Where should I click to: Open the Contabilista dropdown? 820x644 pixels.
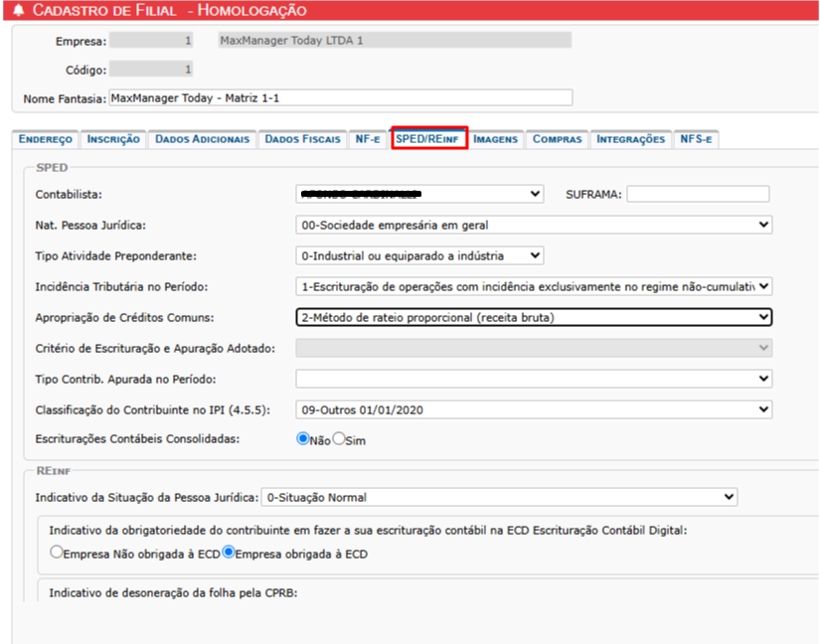[419, 194]
